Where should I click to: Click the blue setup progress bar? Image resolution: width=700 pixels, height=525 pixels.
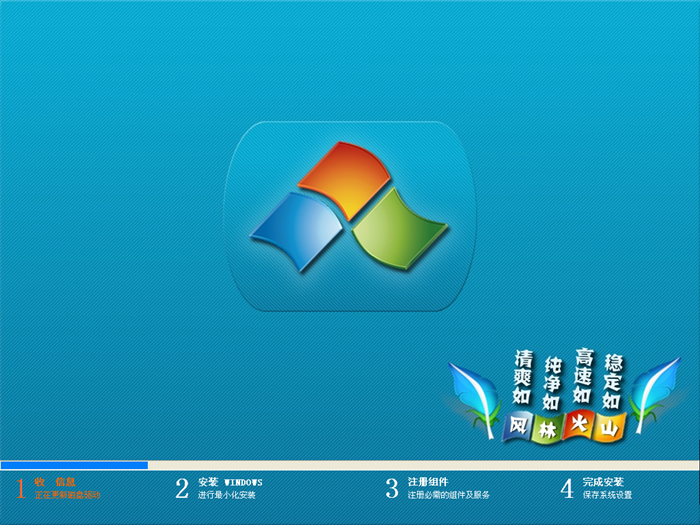coord(74,465)
